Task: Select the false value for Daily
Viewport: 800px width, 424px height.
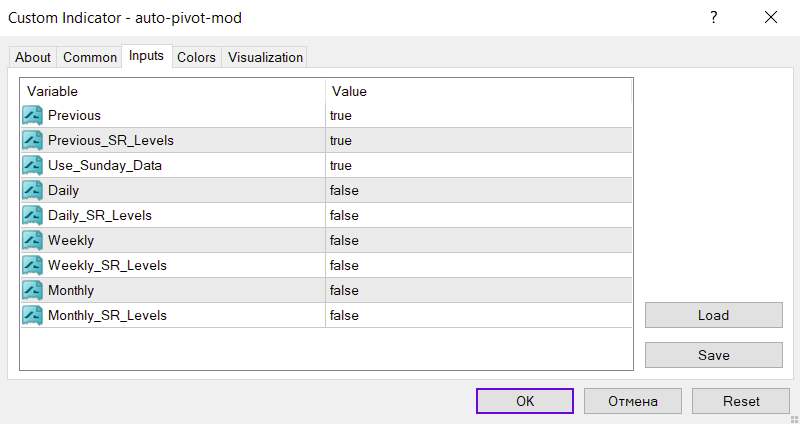Action: coord(344,190)
